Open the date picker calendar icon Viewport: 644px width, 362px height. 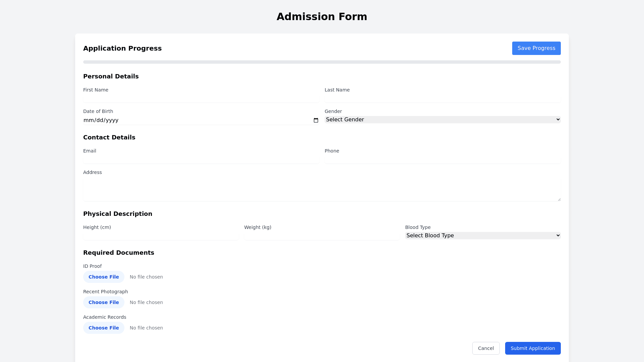[316, 120]
